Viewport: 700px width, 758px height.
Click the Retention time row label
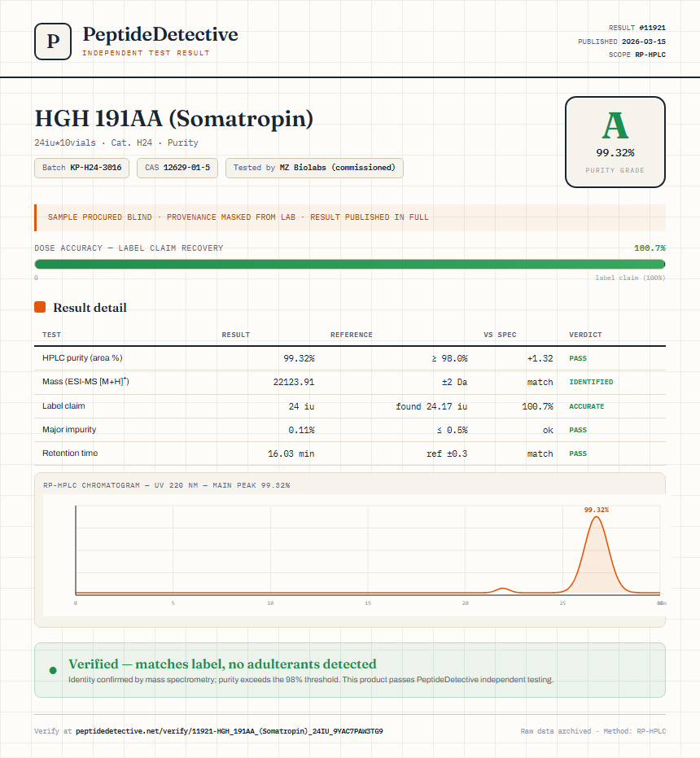point(70,453)
